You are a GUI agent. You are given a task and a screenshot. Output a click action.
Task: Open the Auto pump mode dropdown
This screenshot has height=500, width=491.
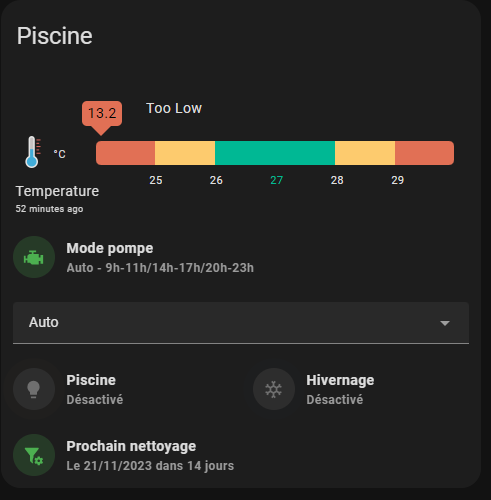241,323
